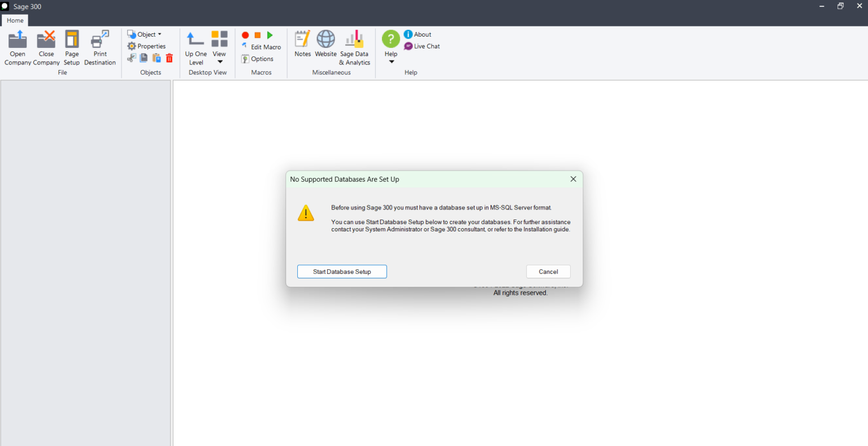Run macro with green play icon
Viewport: 868px width, 446px height.
[x=270, y=35]
